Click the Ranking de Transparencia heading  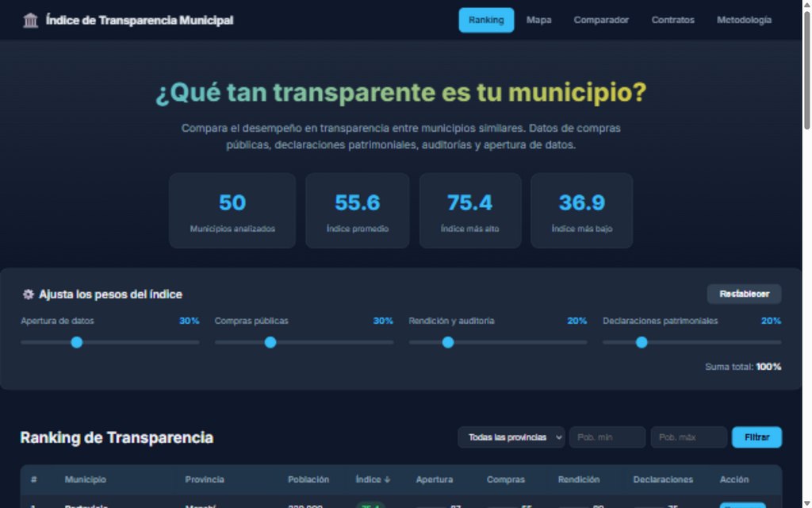117,437
